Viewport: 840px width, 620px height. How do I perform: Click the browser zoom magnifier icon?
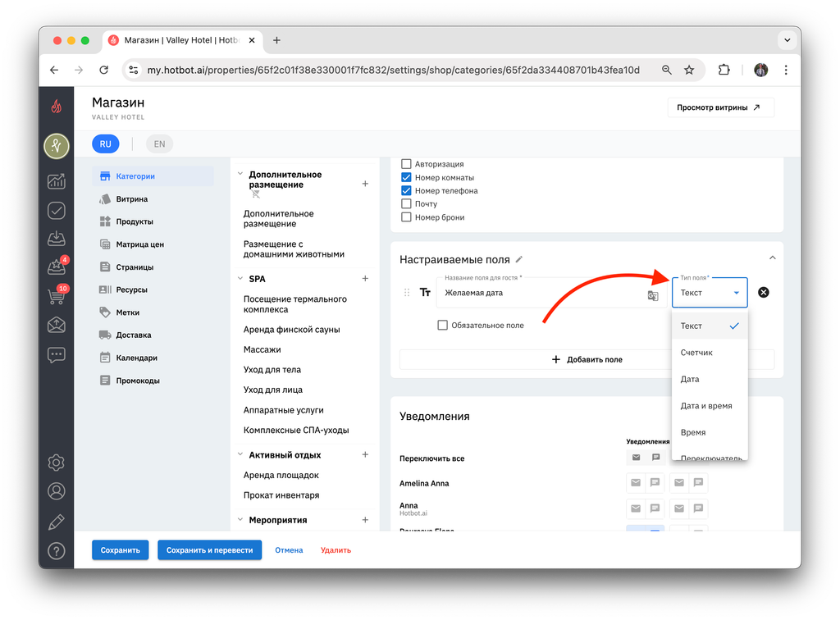666,70
